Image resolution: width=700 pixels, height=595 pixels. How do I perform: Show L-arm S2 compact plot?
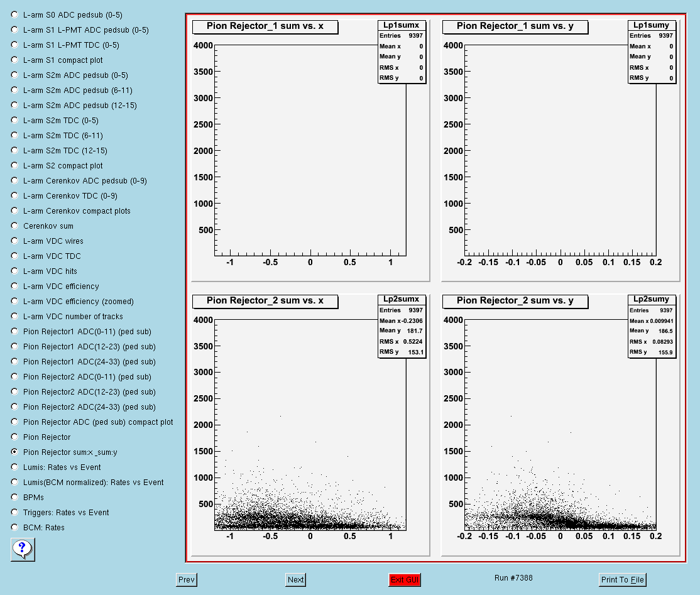click(x=14, y=166)
